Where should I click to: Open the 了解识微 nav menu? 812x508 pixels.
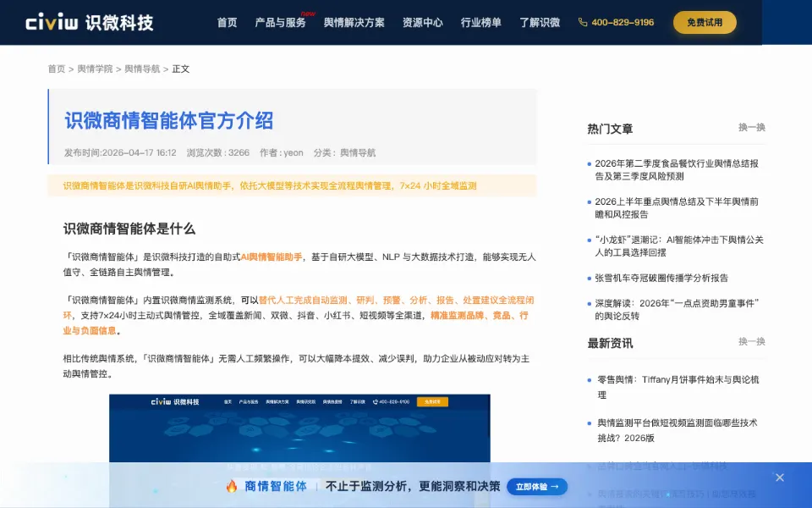[x=540, y=22]
